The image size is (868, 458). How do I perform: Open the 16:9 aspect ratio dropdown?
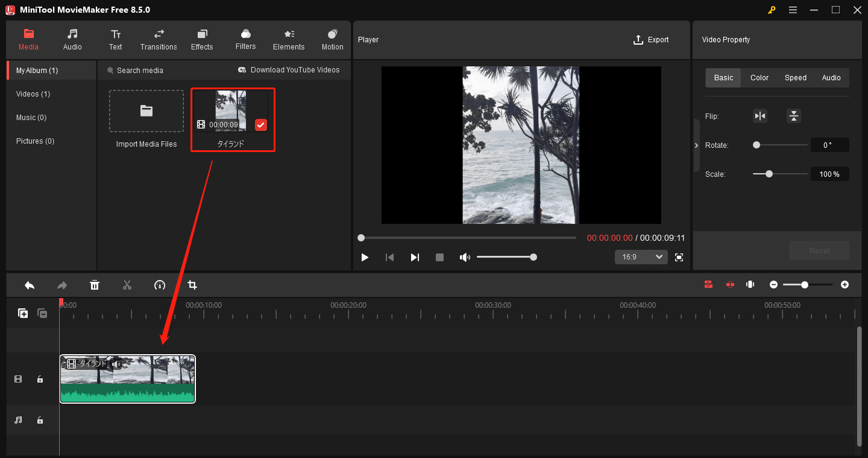(641, 256)
